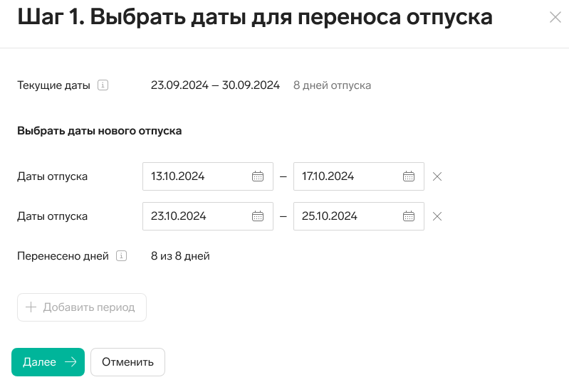Show info tooltip for Перенесено дней

click(121, 256)
